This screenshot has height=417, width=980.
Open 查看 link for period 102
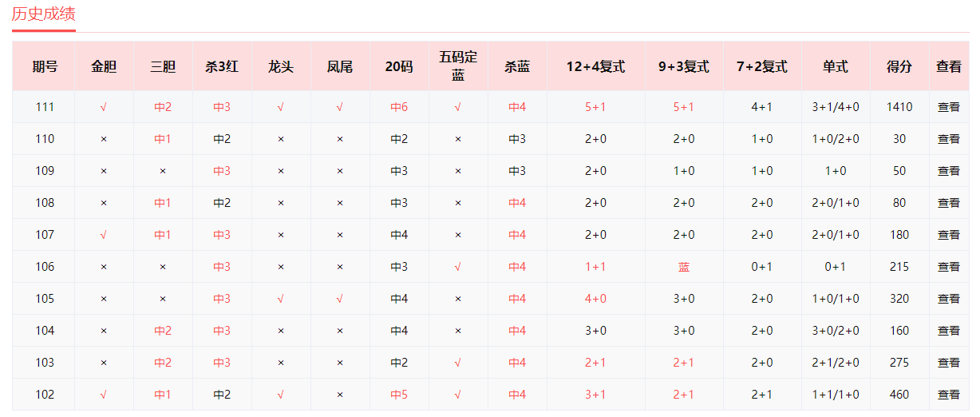[948, 395]
